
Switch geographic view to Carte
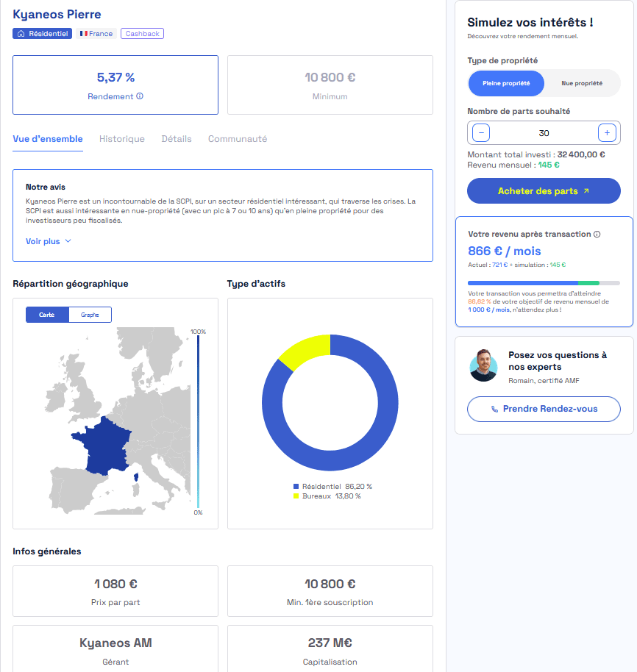(x=47, y=315)
